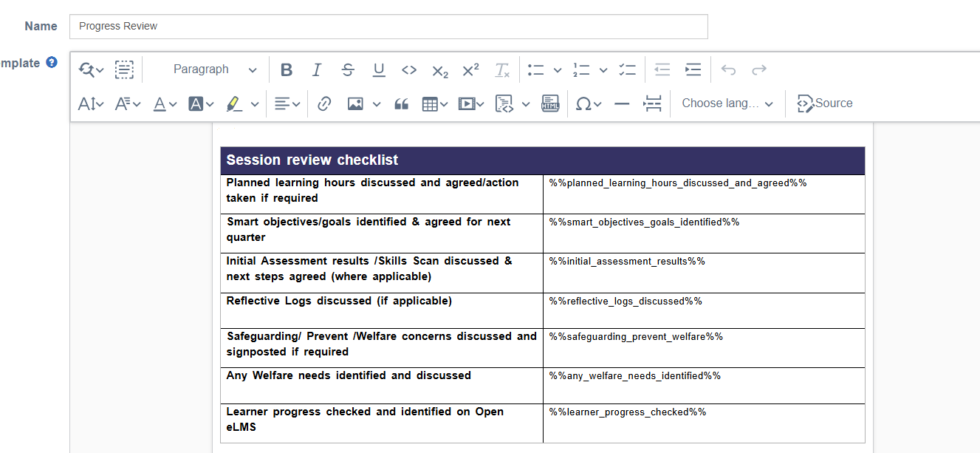This screenshot has width=980, height=453.
Task: Click the HTML embed icon
Action: click(x=550, y=103)
